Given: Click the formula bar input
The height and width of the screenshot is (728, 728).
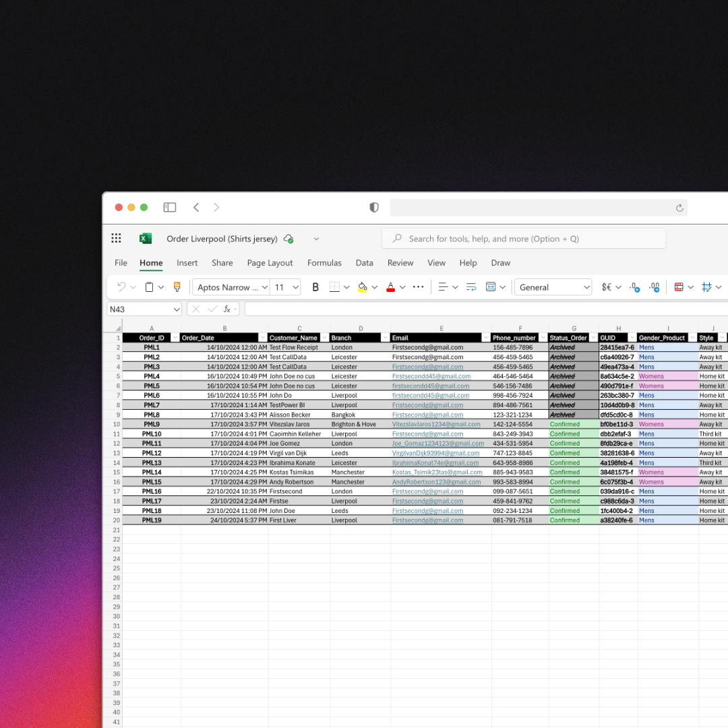Looking at the screenshot, I should [x=486, y=309].
